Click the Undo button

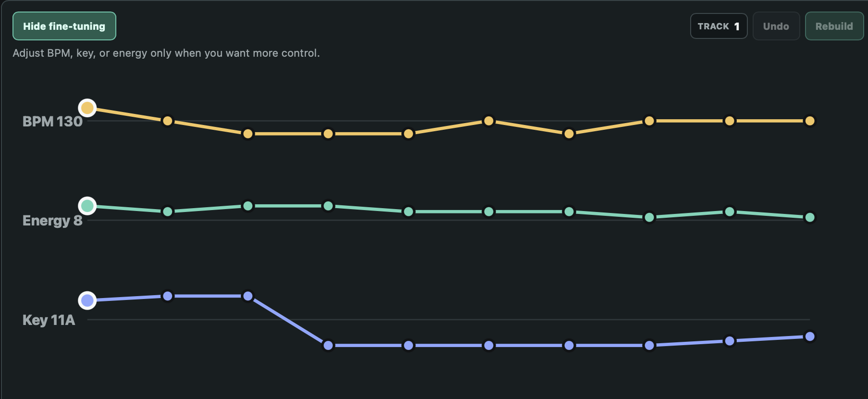pyautogui.click(x=776, y=26)
